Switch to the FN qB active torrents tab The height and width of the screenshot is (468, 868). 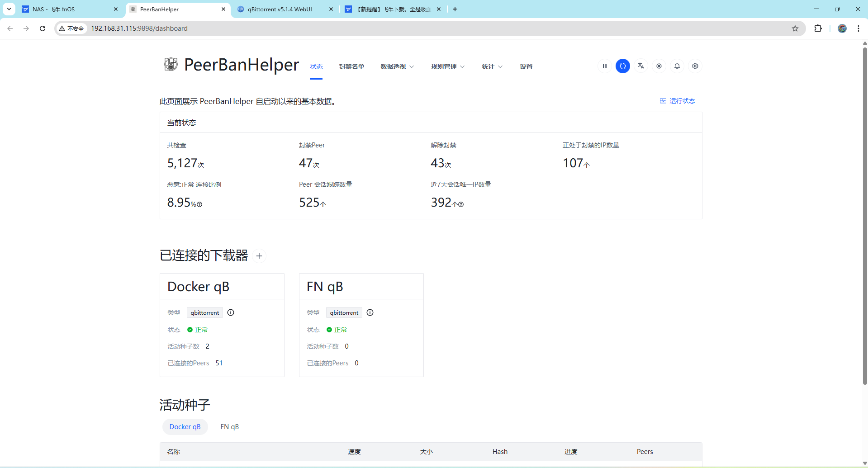230,427
